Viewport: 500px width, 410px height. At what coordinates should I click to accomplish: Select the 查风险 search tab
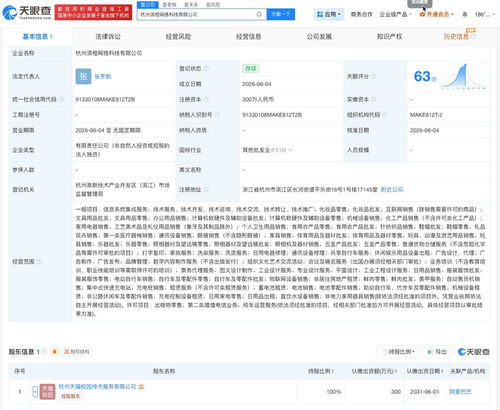(213, 5)
